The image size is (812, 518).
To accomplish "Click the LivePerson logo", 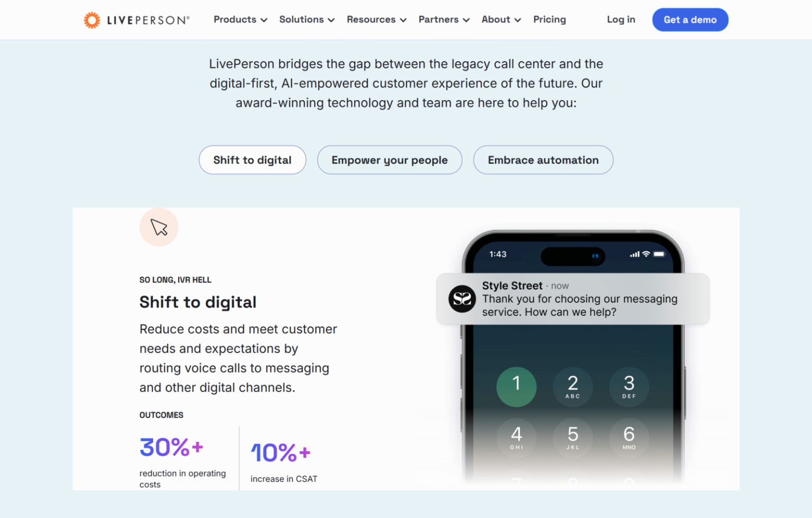I will click(x=135, y=20).
